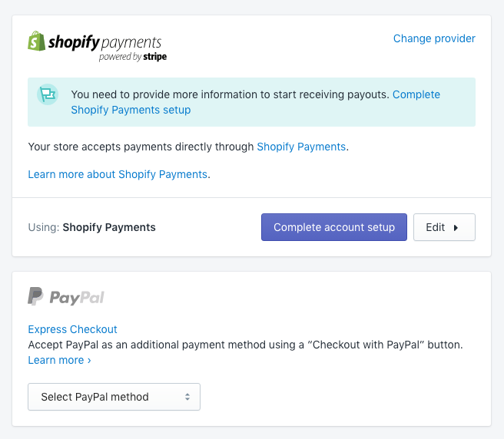Click PayPal Learn more link
Screen dimensions: 504x439
click(59, 360)
